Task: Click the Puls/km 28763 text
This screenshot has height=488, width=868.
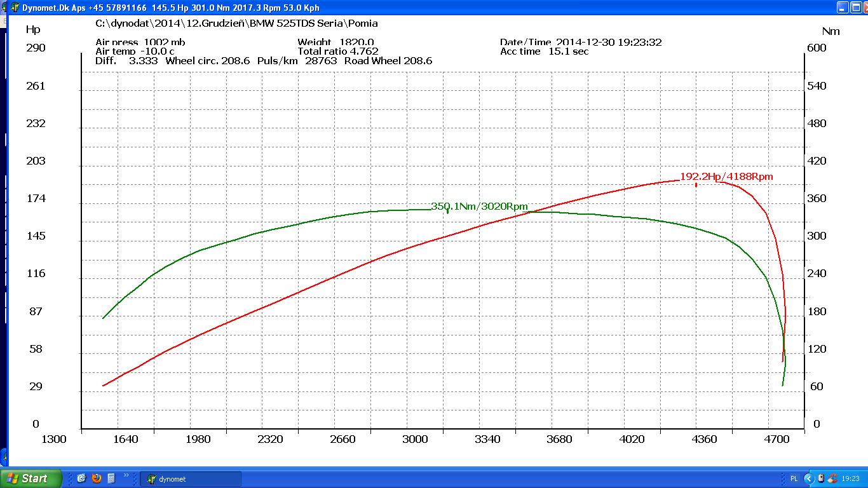Action: 297,61
